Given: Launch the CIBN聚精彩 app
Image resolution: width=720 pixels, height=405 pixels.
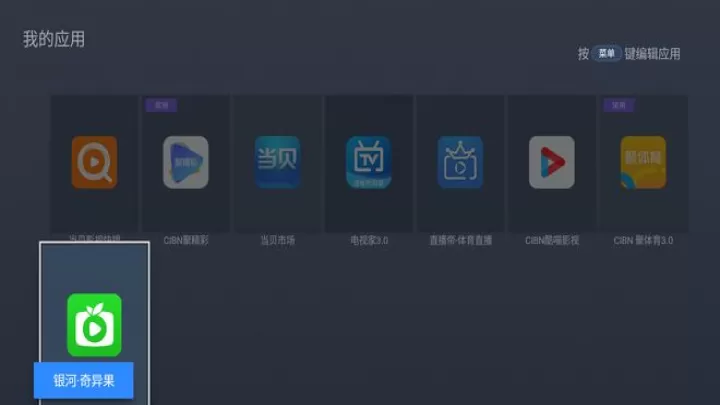Looking at the screenshot, I should 186,162.
